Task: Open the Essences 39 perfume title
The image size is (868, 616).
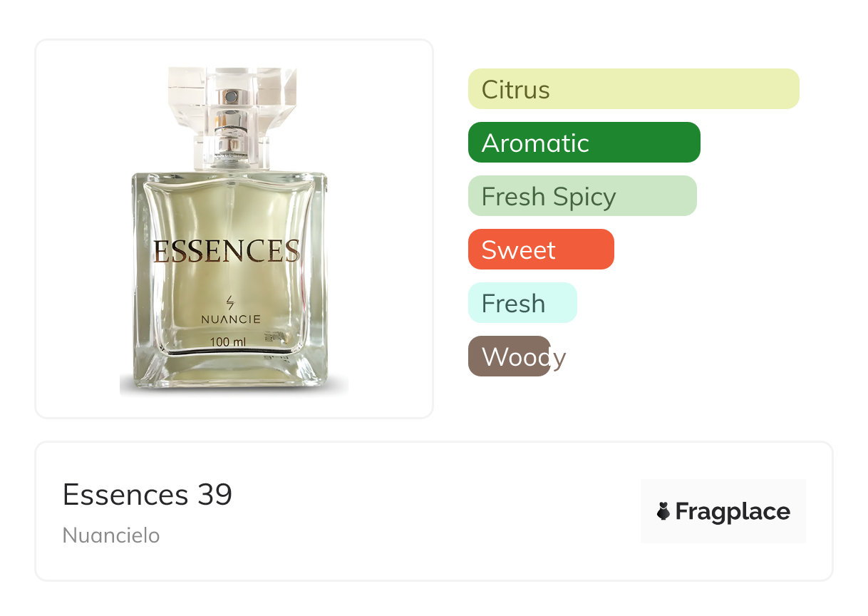Action: [x=148, y=494]
